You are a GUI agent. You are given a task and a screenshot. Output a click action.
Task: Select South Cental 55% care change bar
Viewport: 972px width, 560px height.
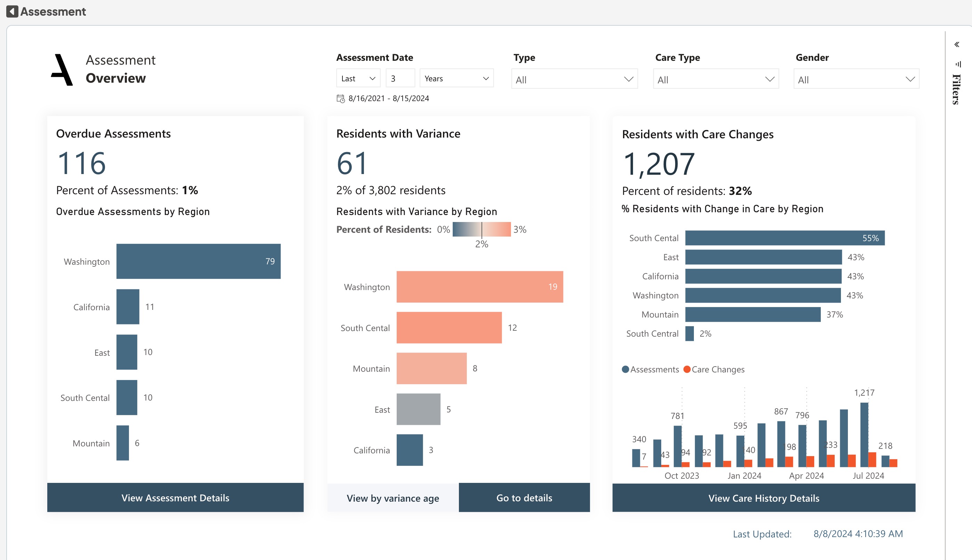tap(784, 238)
